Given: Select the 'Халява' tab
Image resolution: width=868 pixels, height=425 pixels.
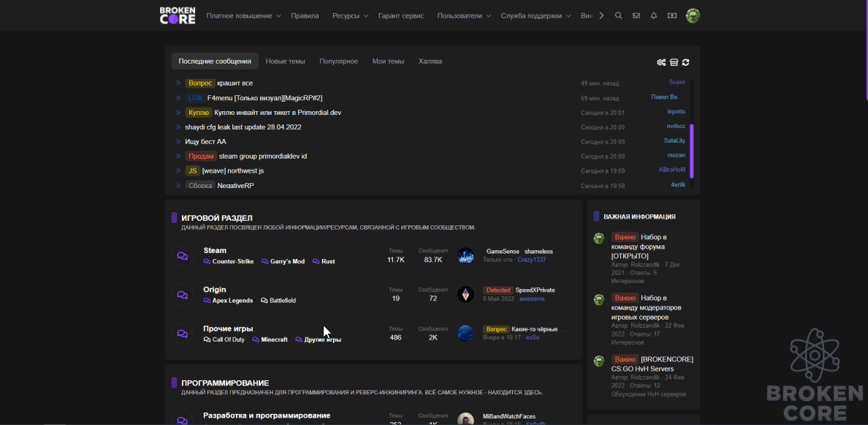Looking at the screenshot, I should pyautogui.click(x=430, y=61).
